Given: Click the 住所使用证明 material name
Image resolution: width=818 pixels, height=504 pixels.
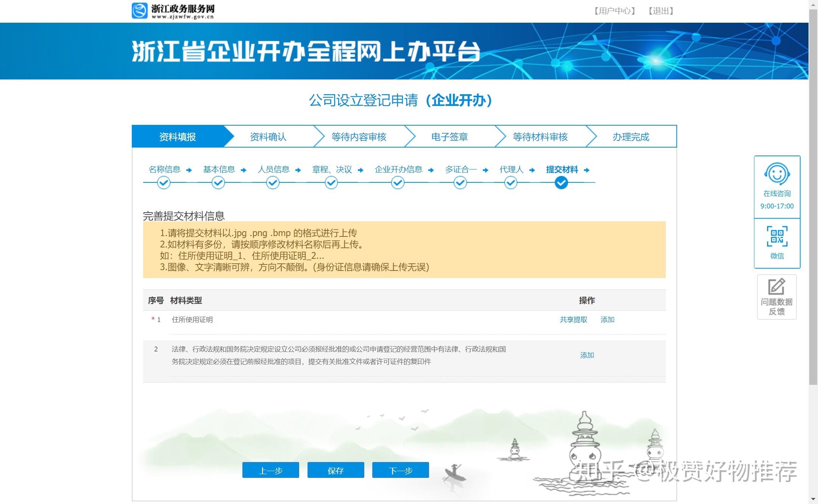Looking at the screenshot, I should pyautogui.click(x=192, y=320).
